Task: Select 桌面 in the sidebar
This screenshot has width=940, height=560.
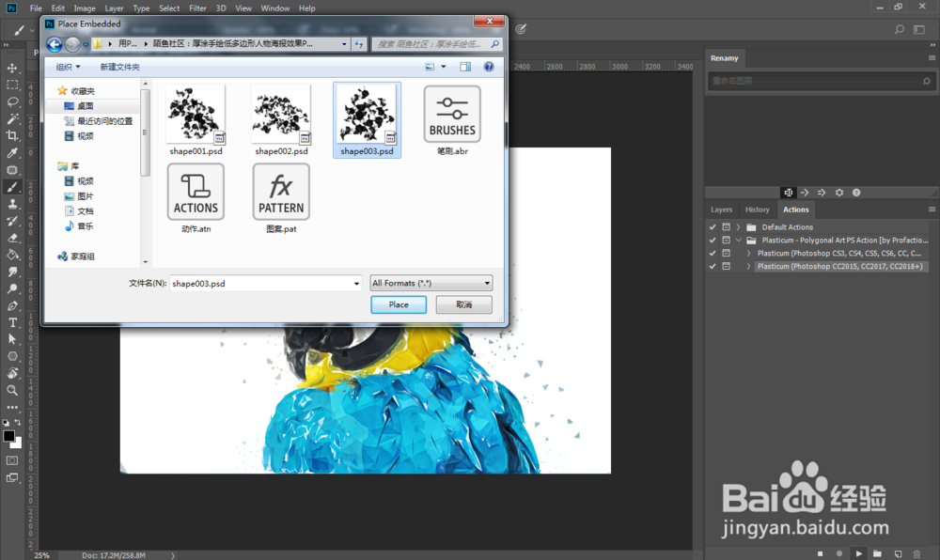Action: [86, 106]
